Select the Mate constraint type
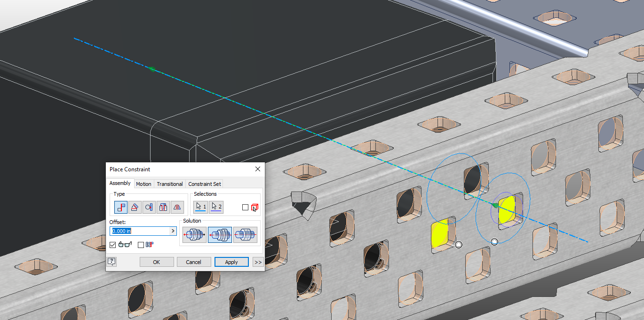644x320 pixels. click(x=121, y=207)
